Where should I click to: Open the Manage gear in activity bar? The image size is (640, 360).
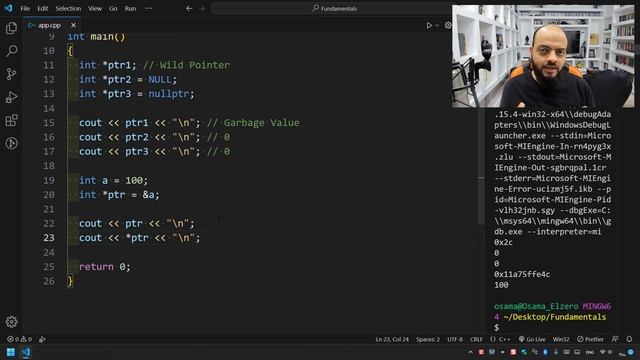(x=11, y=322)
